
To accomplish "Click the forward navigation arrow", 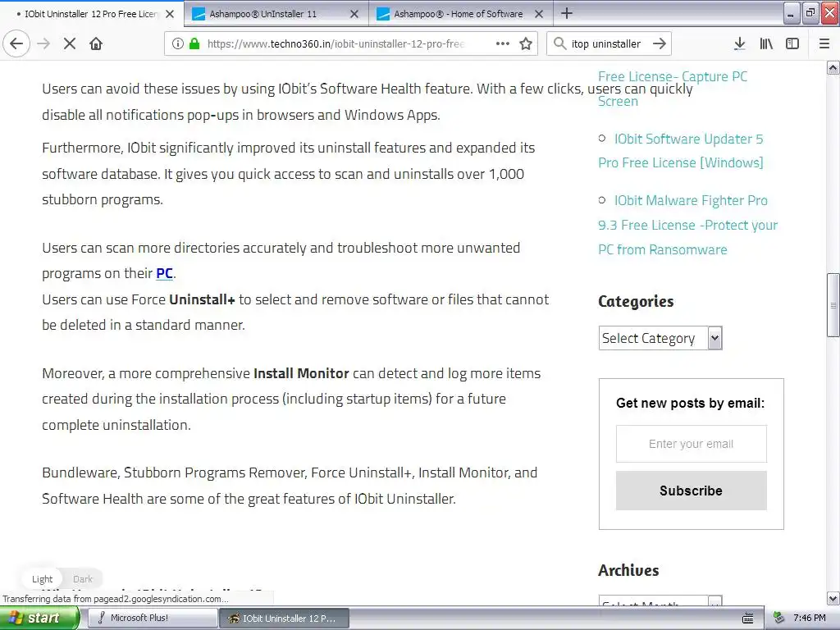I will point(44,43).
